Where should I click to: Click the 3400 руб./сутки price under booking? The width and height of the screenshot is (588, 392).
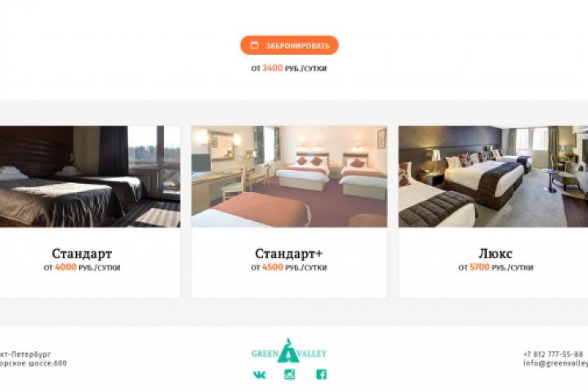pyautogui.click(x=289, y=69)
